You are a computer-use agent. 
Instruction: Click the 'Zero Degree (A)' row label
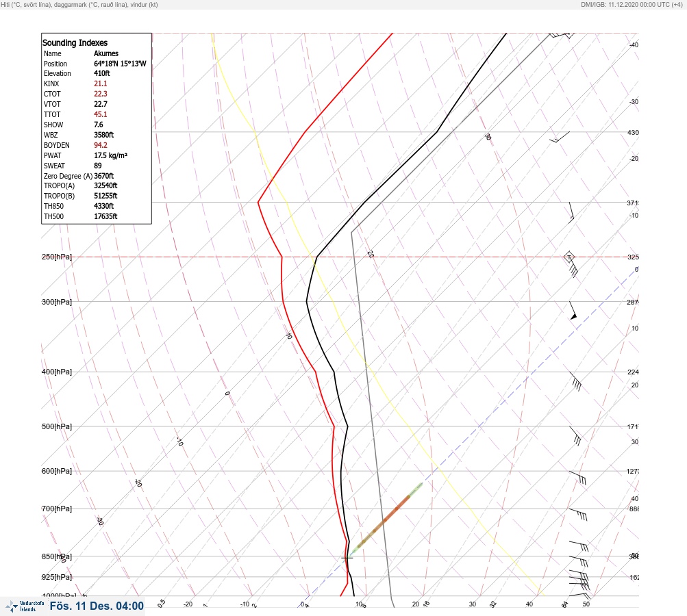point(68,176)
